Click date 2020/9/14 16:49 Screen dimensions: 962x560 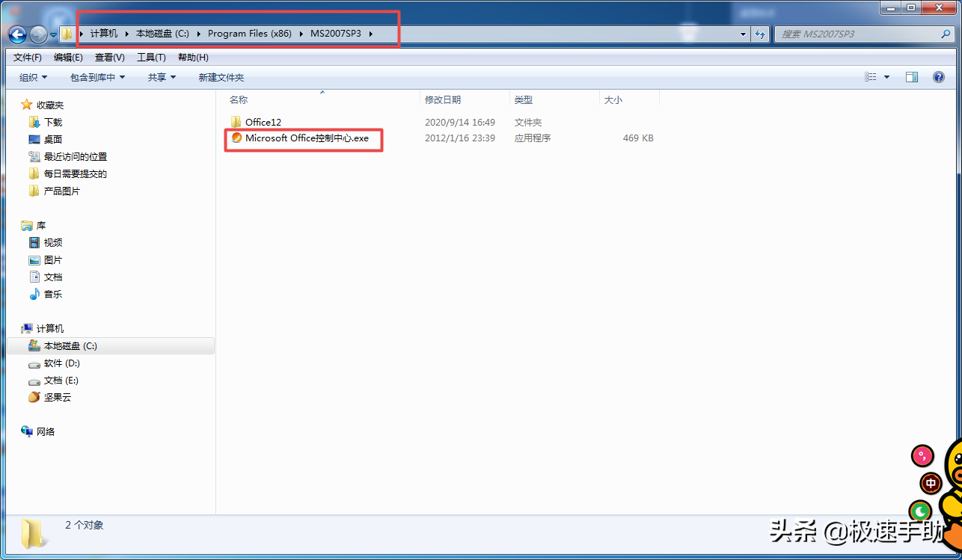click(x=460, y=122)
